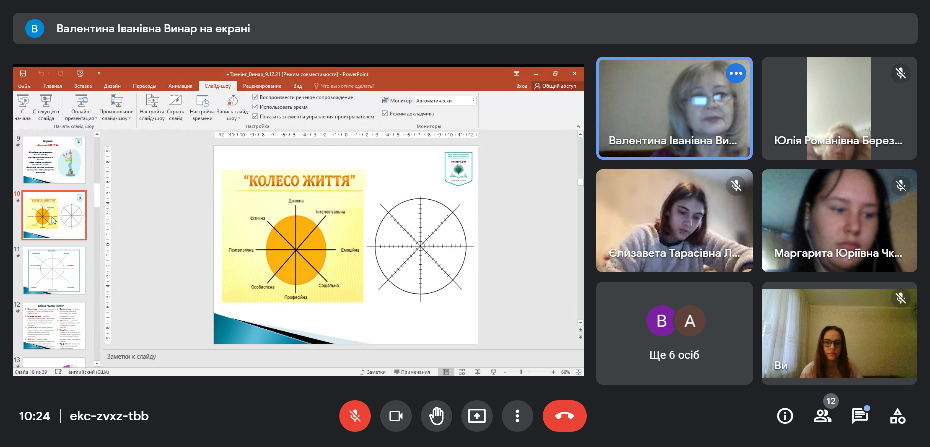Click Єлизавета Тарасівна's video tile
The width and height of the screenshot is (930, 447).
click(674, 220)
